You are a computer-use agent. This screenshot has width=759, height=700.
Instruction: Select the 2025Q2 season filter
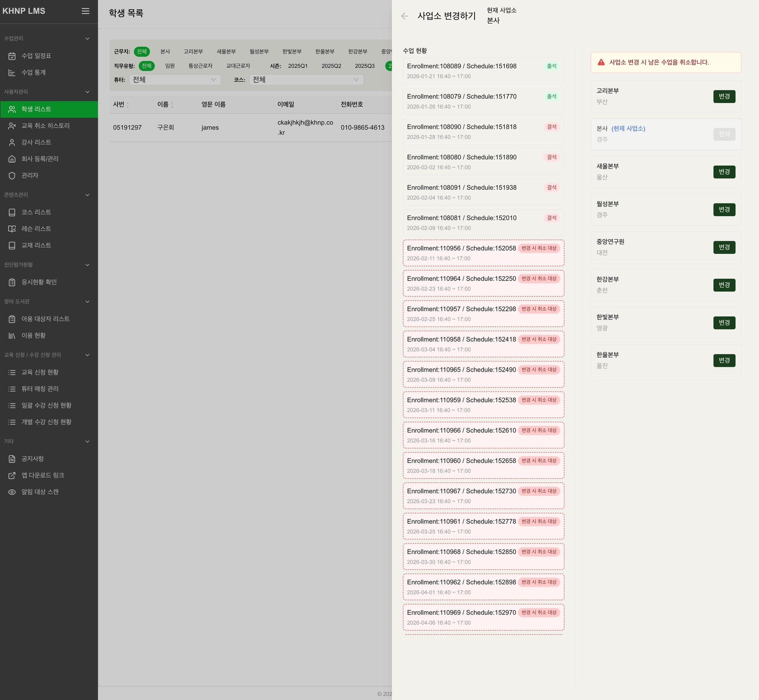tap(331, 66)
